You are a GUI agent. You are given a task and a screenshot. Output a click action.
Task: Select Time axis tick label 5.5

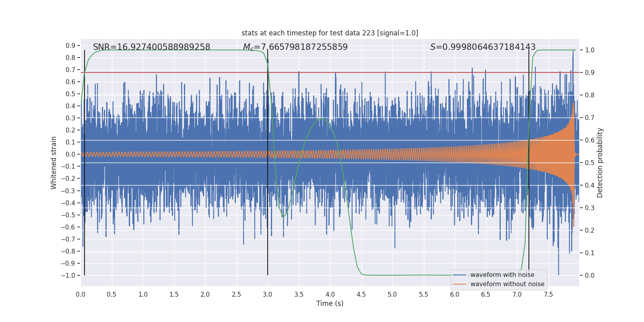(x=423, y=295)
